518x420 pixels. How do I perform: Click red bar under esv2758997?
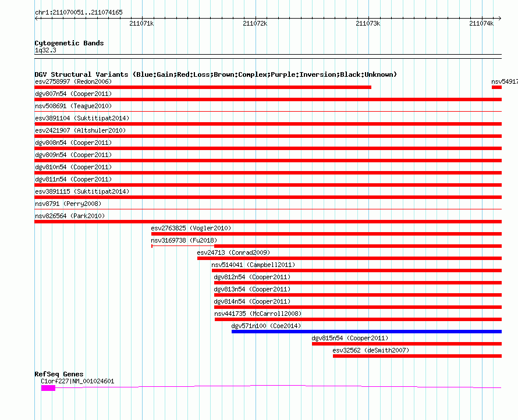pyautogui.click(x=203, y=87)
